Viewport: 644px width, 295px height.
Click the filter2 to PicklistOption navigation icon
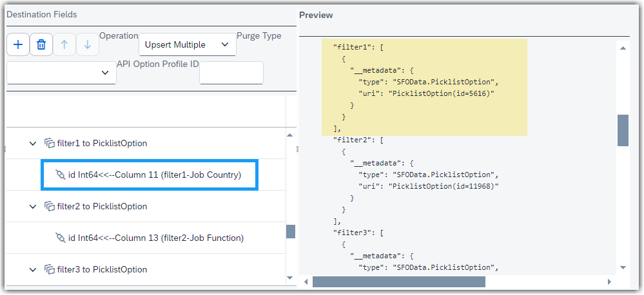coord(50,206)
